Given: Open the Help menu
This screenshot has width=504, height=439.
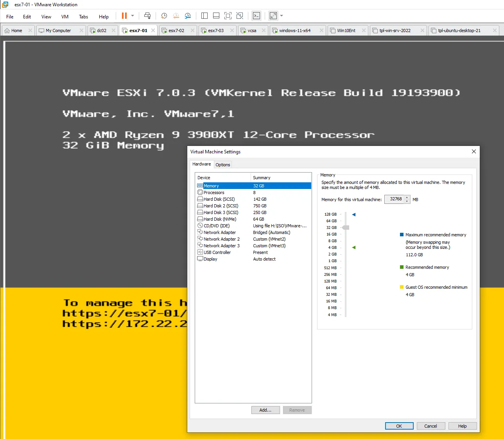Looking at the screenshot, I should (104, 17).
